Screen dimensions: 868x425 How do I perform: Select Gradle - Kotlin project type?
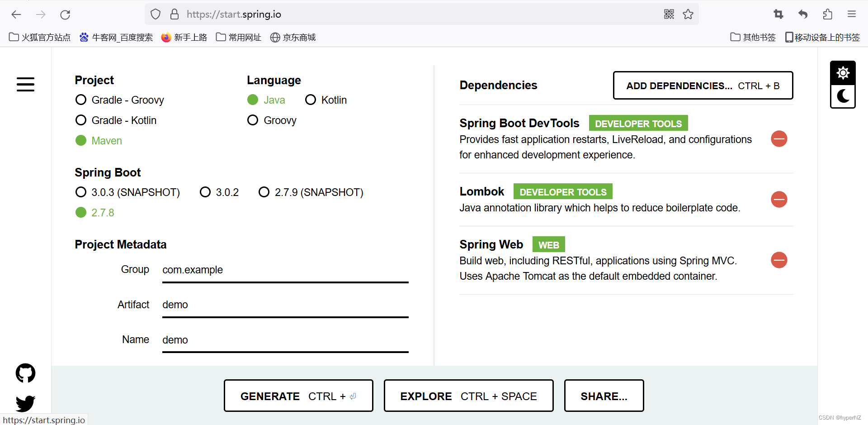116,120
